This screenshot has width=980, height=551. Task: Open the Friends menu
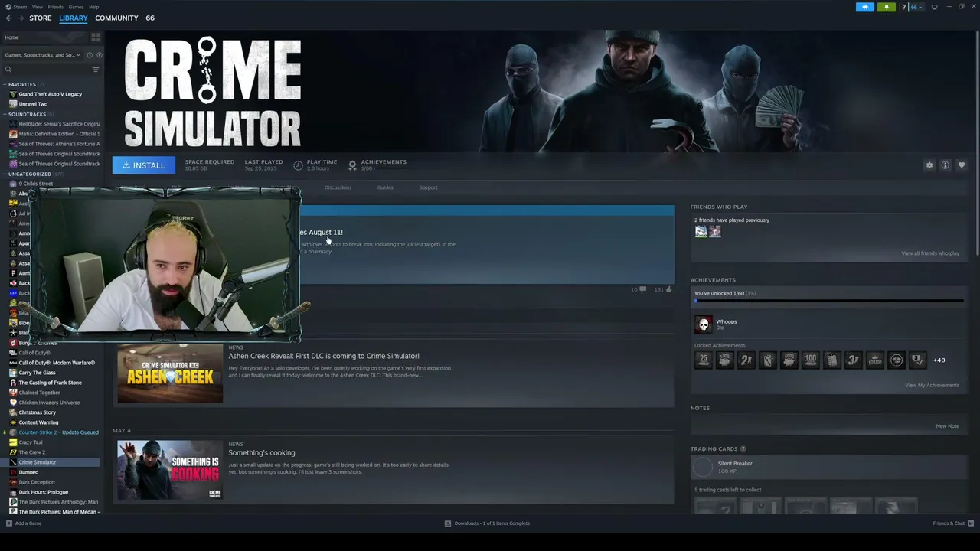56,7
